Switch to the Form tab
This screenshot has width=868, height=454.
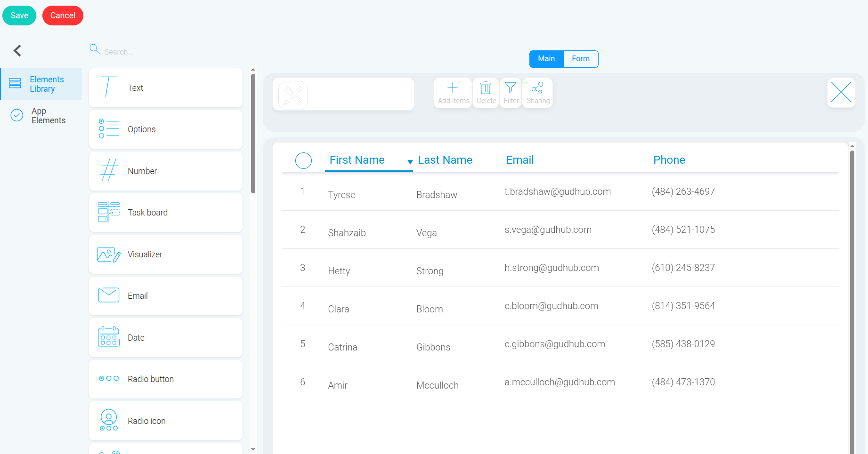click(581, 59)
